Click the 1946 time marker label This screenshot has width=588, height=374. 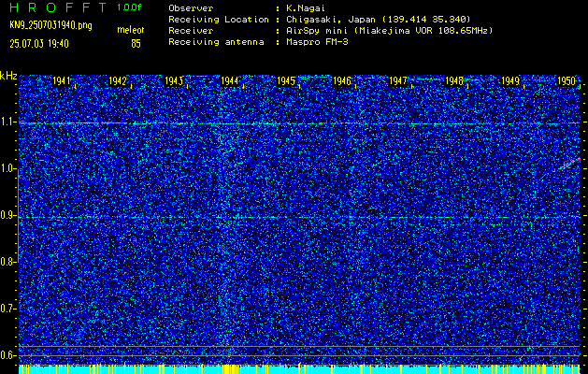(341, 81)
